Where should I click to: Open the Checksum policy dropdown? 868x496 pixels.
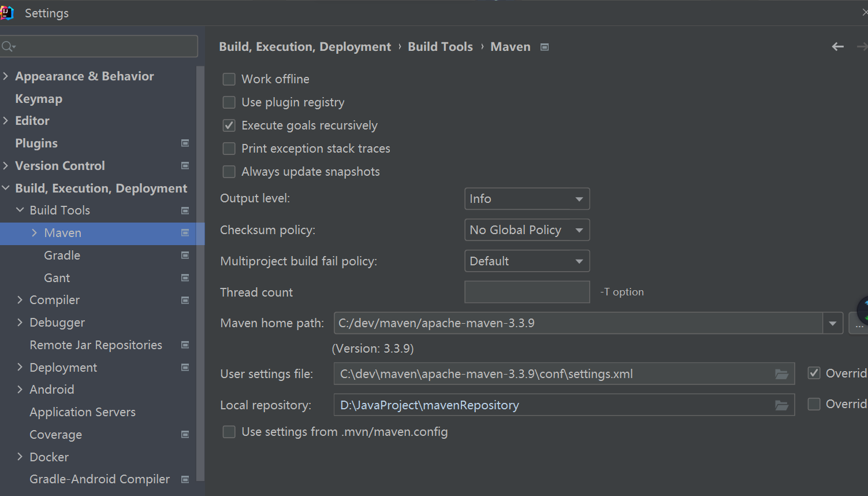coord(527,230)
